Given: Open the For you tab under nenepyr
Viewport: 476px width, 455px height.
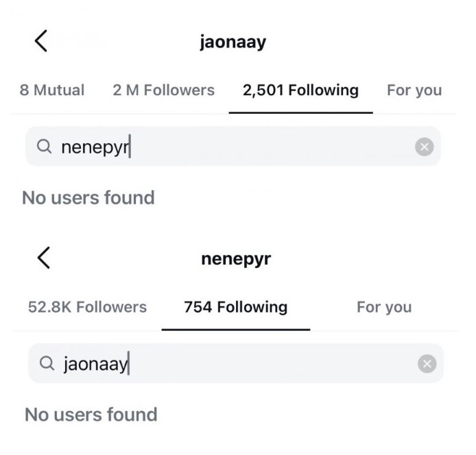Looking at the screenshot, I should 384,307.
